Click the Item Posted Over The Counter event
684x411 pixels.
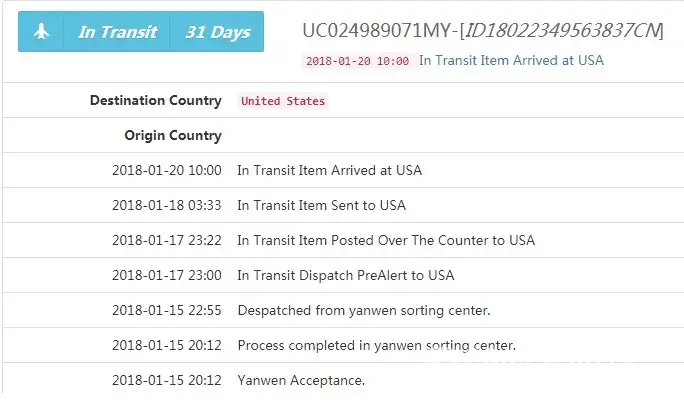[x=385, y=240]
